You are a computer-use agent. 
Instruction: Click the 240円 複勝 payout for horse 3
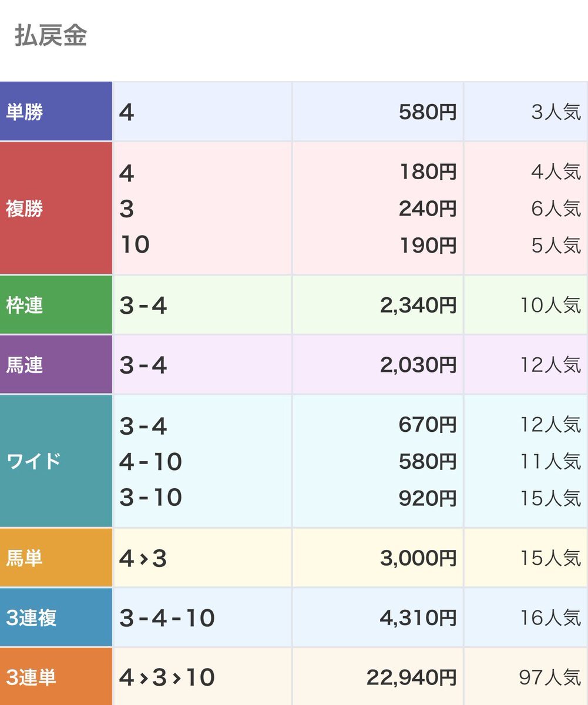tap(428, 209)
